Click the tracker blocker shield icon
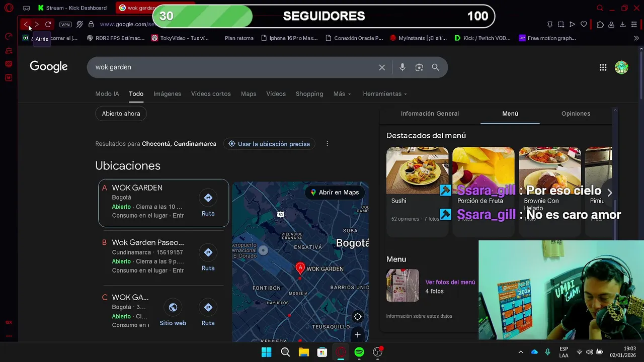 pos(79,24)
